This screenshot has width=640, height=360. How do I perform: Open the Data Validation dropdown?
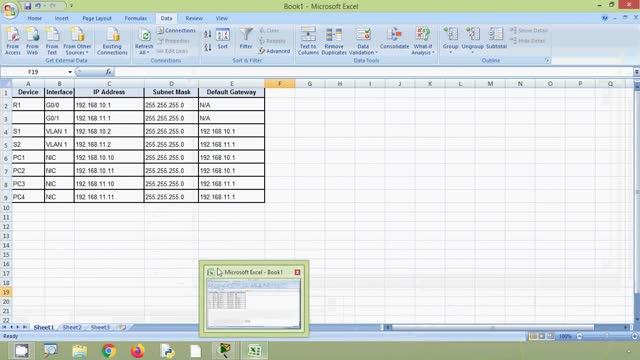pyautogui.click(x=363, y=41)
